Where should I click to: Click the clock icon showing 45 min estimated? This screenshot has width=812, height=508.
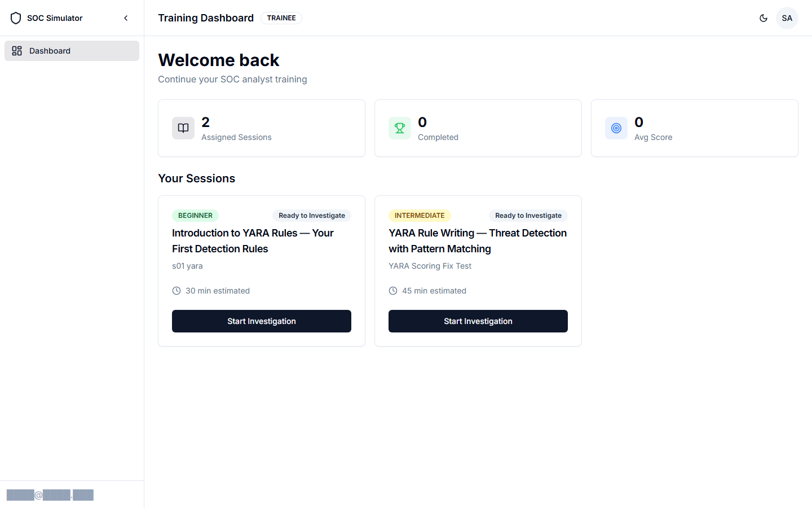[392, 290]
